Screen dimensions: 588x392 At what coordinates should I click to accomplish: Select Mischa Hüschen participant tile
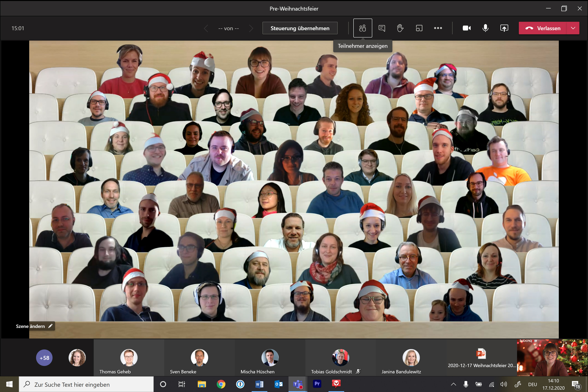pos(270,358)
